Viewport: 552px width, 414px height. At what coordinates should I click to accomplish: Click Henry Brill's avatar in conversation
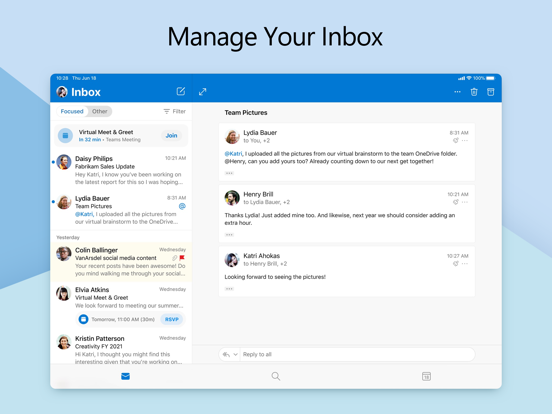(x=232, y=198)
